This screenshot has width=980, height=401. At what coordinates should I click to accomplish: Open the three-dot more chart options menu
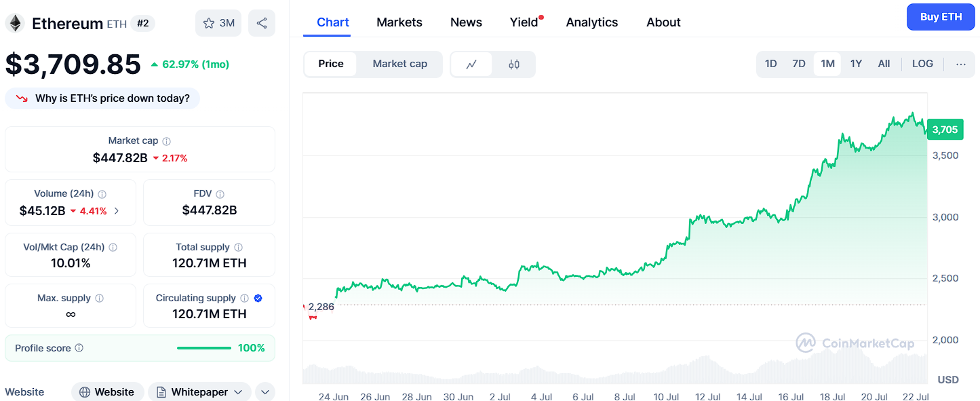click(x=961, y=64)
